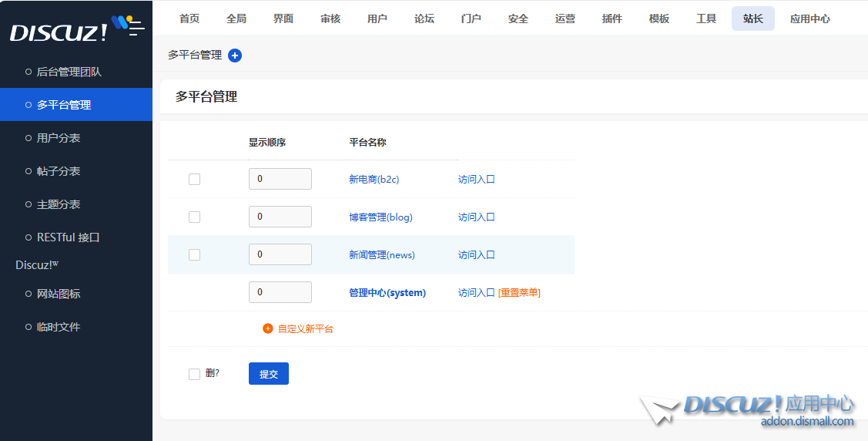The image size is (868, 441).
Task: Go to 网站图标 in the sidebar
Action: (x=59, y=294)
